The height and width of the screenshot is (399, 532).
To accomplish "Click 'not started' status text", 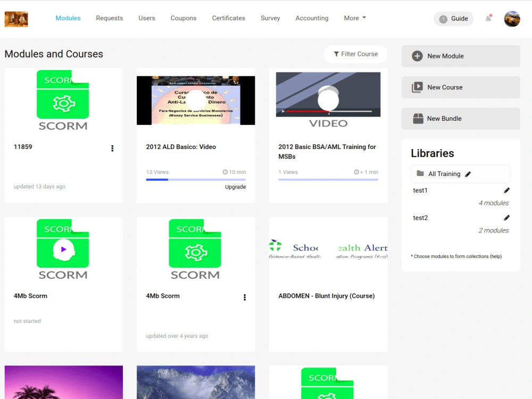I will (x=27, y=321).
